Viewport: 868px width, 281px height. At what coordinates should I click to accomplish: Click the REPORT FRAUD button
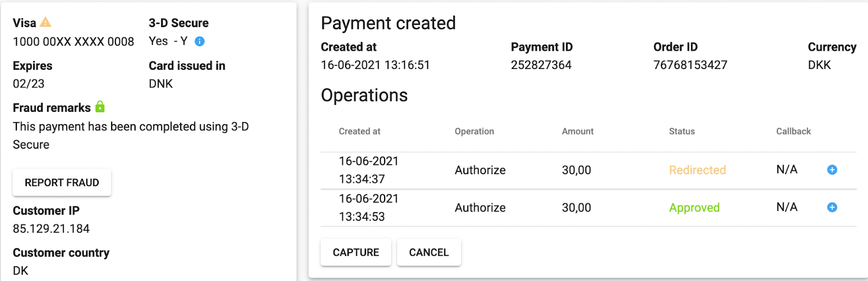pos(62,183)
